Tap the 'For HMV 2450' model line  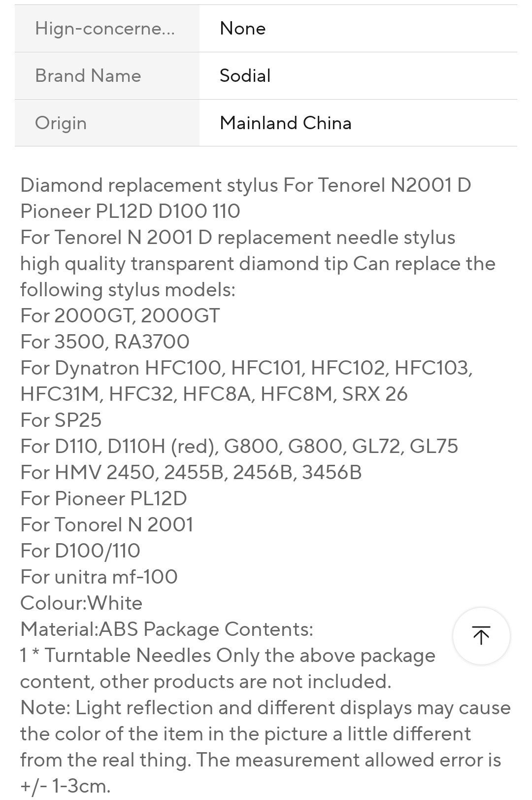coord(191,473)
